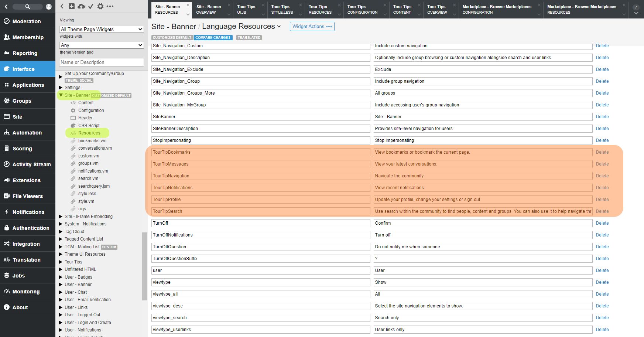Expand the User - Badges tree node

(61, 277)
